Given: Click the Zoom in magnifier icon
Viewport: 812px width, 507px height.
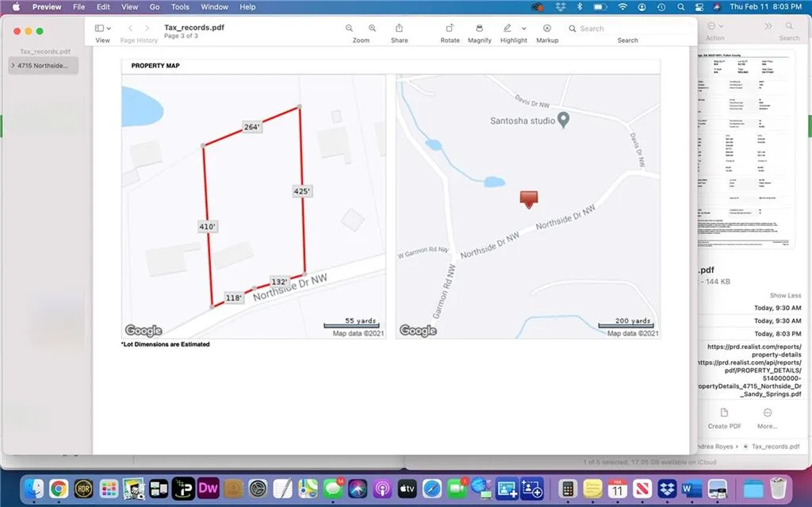Looking at the screenshot, I should click(x=373, y=28).
